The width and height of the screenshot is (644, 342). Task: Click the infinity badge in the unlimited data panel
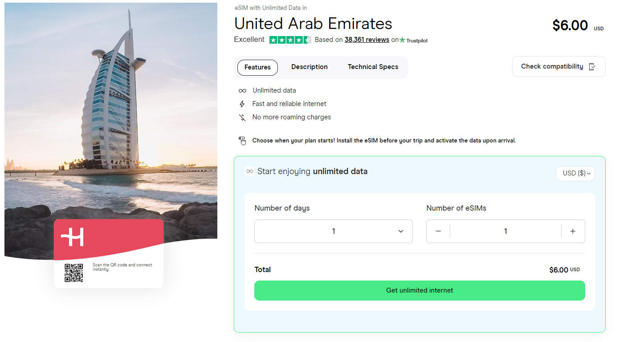tap(249, 171)
